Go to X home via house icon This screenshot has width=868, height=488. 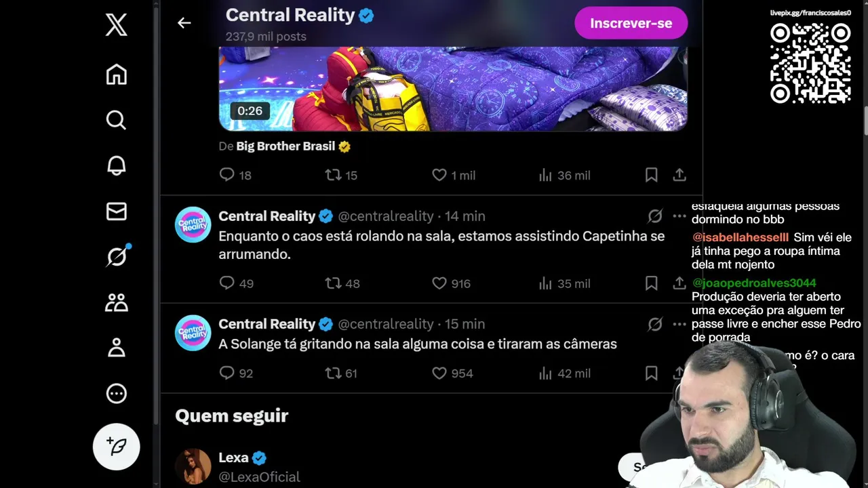(117, 75)
